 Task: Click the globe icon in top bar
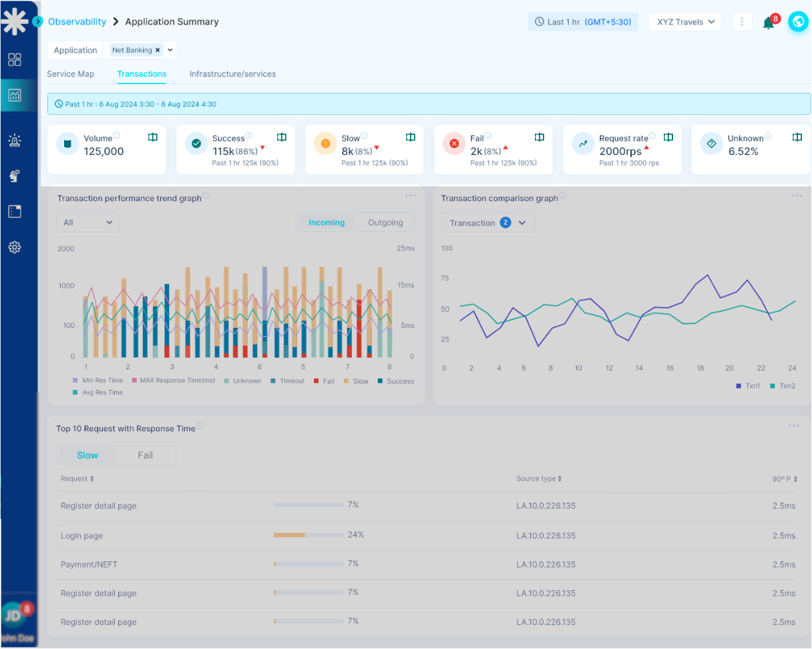(798, 21)
